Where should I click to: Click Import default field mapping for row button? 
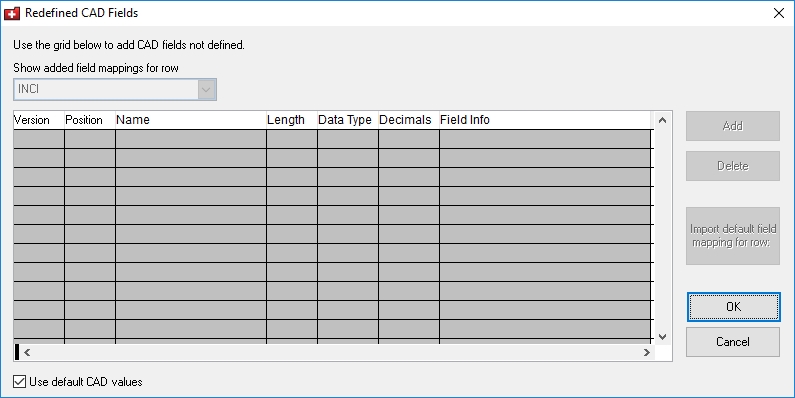click(x=733, y=236)
